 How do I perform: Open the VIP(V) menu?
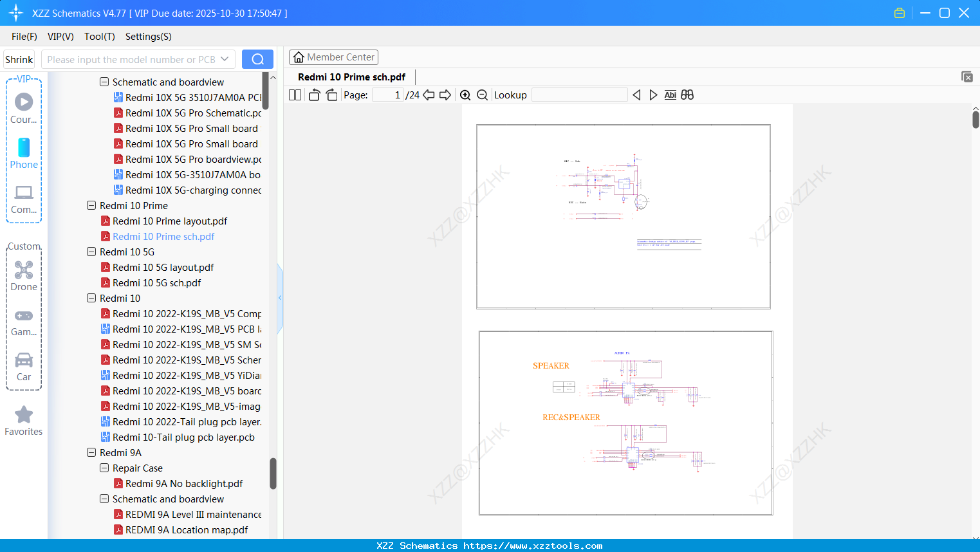[x=60, y=37]
